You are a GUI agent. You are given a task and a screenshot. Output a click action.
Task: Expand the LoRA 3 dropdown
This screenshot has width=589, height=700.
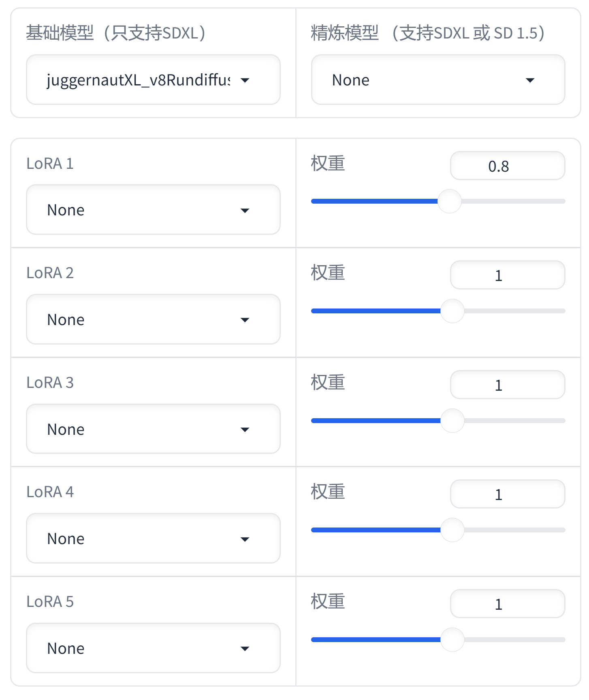[x=153, y=429]
